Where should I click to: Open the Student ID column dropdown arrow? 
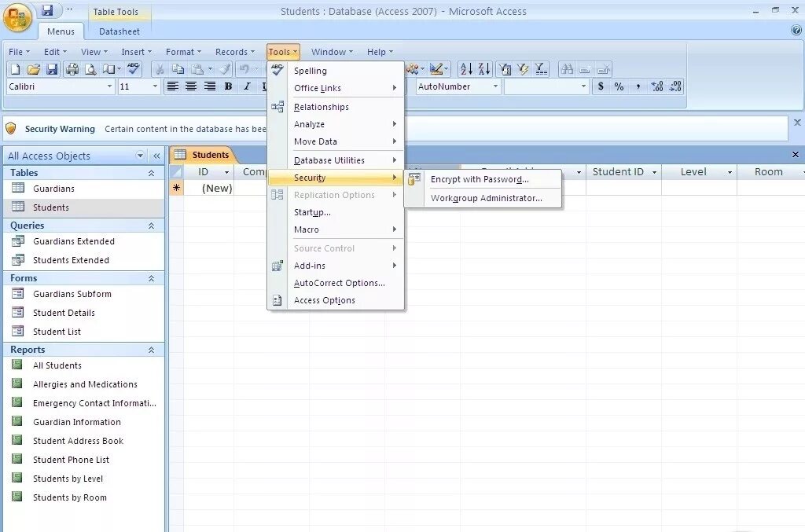pyautogui.click(x=654, y=172)
